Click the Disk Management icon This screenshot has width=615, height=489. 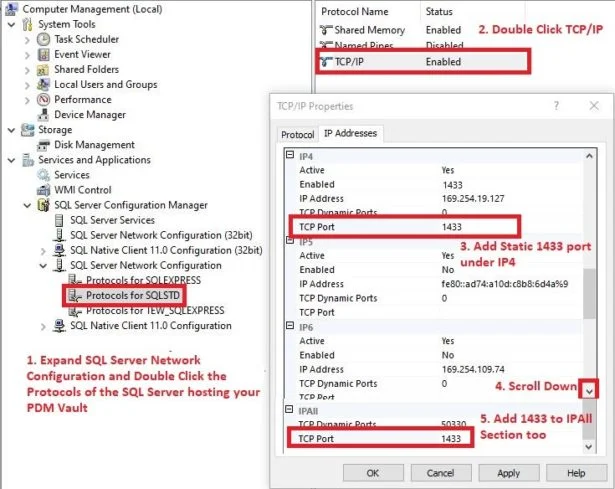43,145
